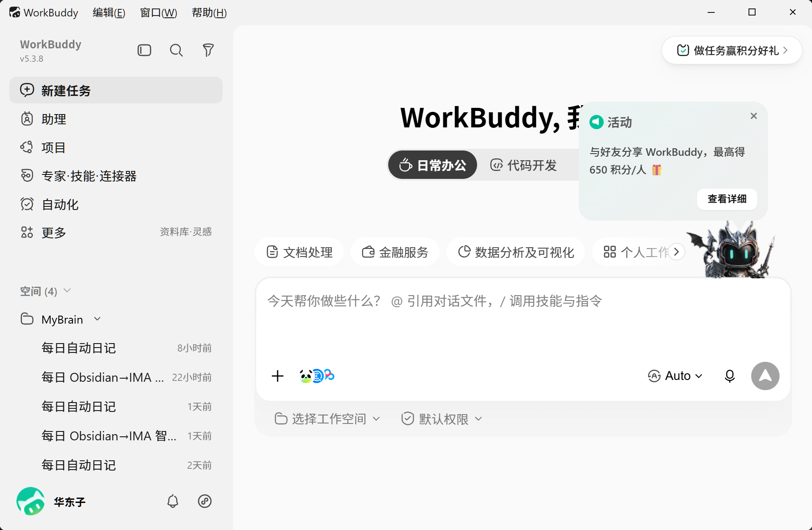The image size is (812, 530).
Task: Switch to the 代码开发 tab
Action: 524,165
